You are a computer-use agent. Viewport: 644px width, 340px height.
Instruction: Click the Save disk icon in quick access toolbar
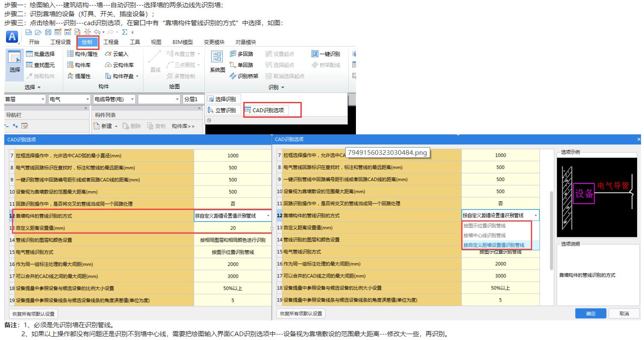coord(48,32)
